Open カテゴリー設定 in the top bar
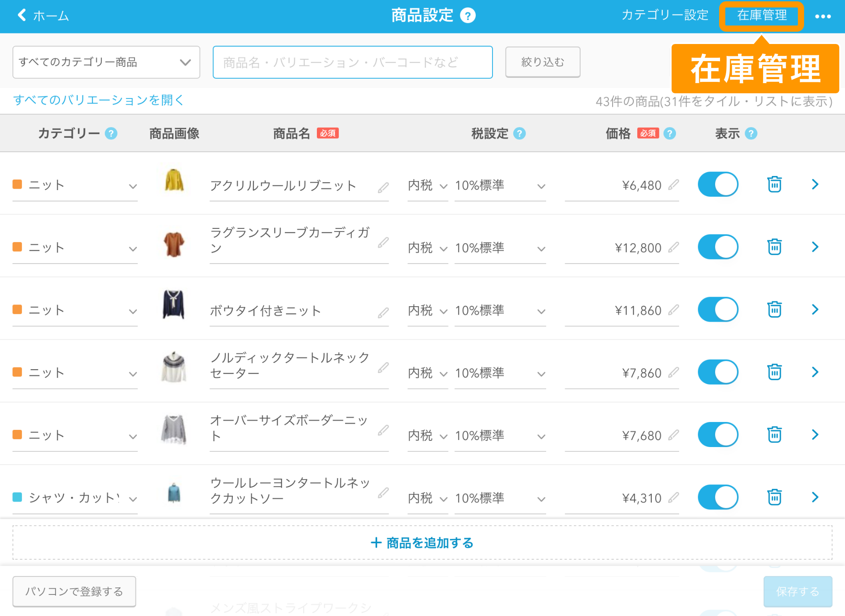 [x=665, y=15]
